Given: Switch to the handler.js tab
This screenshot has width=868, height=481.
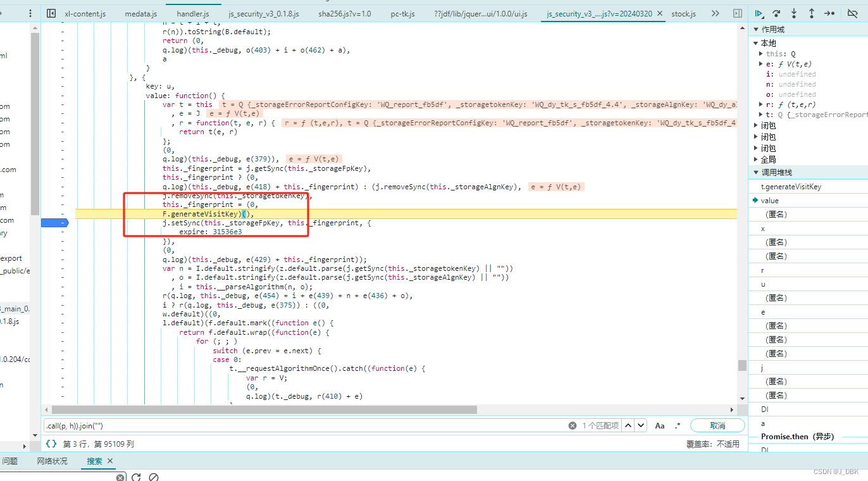Looking at the screenshot, I should tap(192, 13).
